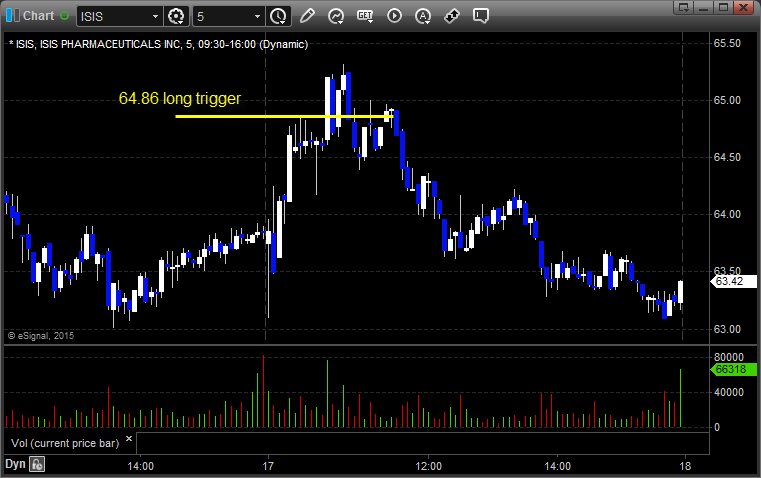This screenshot has width=761, height=478.
Task: Click the 65.00 price axis label
Action: tap(727, 100)
